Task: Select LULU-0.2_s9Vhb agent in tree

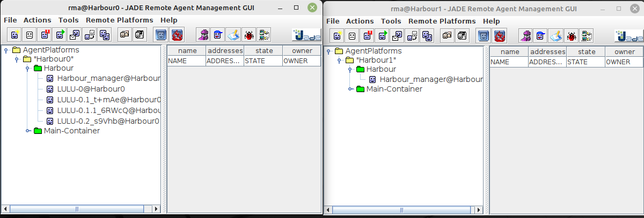Action: coord(107,121)
